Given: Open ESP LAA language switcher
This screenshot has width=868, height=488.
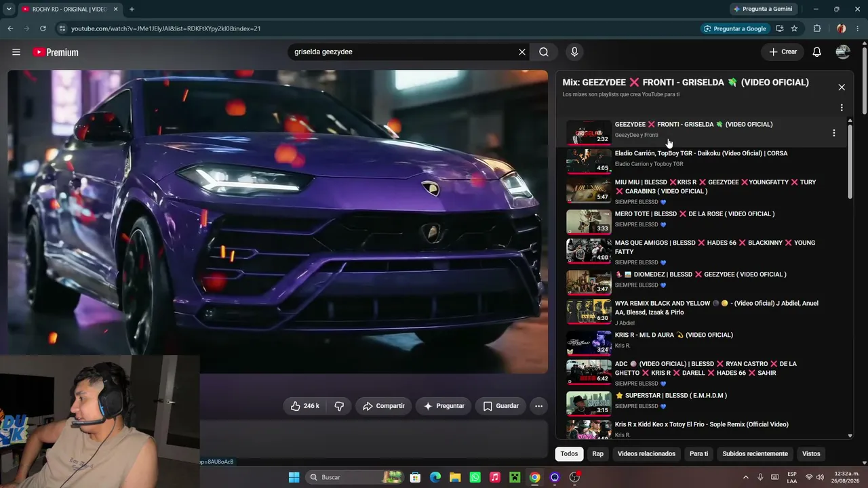Looking at the screenshot, I should click(x=792, y=477).
